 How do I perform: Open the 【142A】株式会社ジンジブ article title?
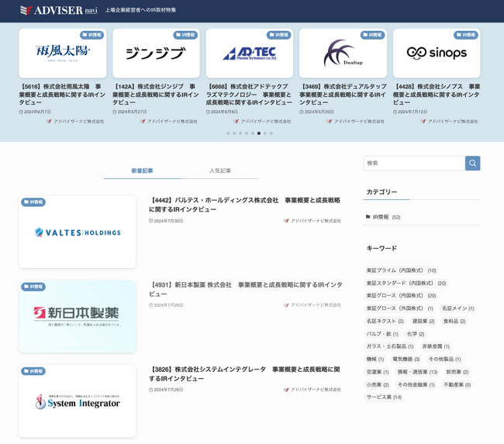click(x=156, y=95)
